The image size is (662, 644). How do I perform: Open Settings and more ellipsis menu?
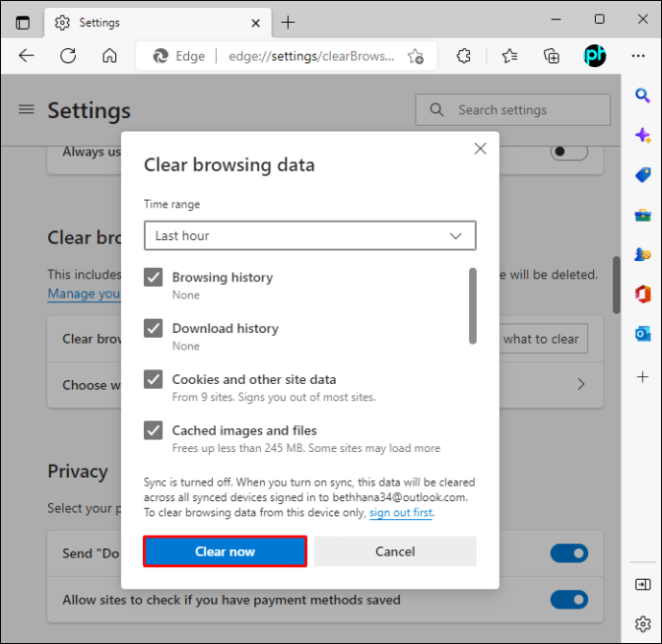(x=638, y=56)
